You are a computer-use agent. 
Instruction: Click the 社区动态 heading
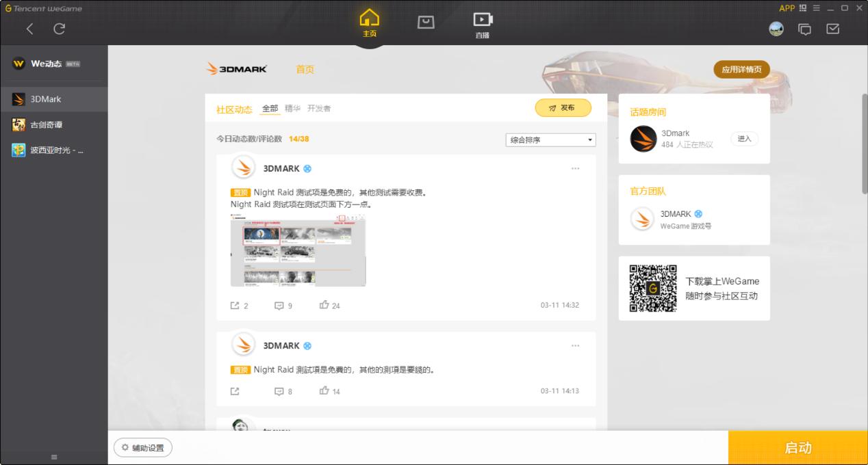234,109
